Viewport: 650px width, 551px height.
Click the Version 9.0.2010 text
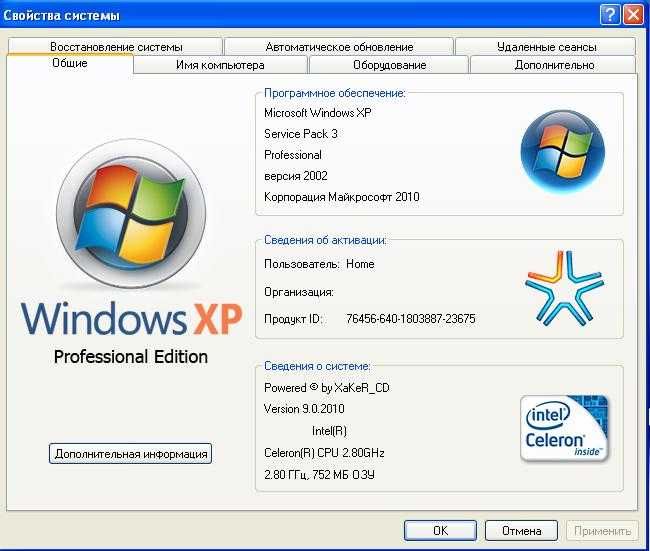[x=304, y=409]
